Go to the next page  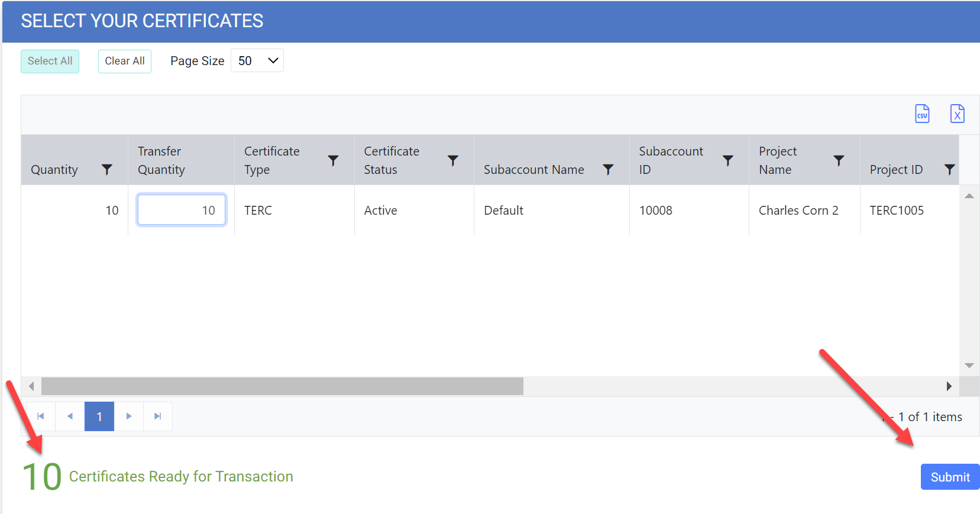click(x=128, y=416)
